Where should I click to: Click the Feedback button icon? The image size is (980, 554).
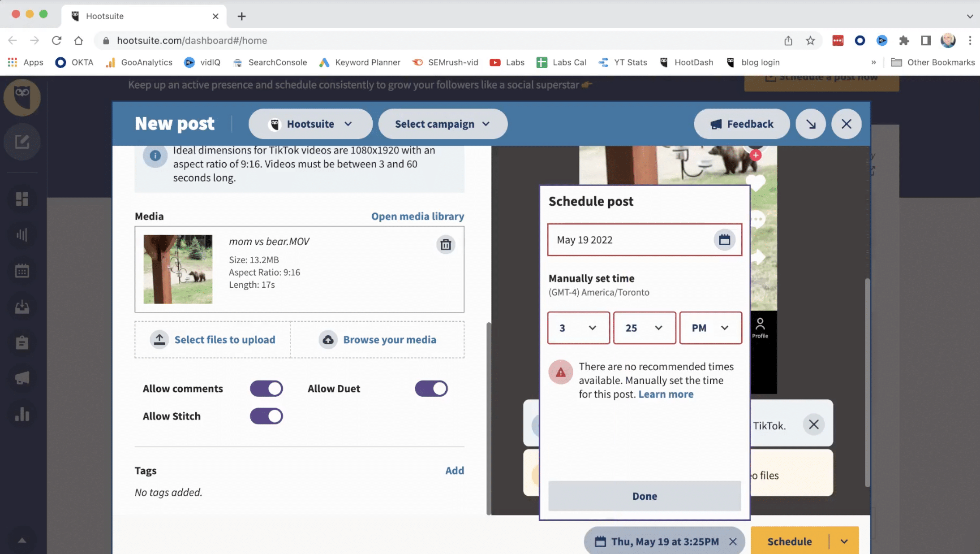pyautogui.click(x=715, y=124)
